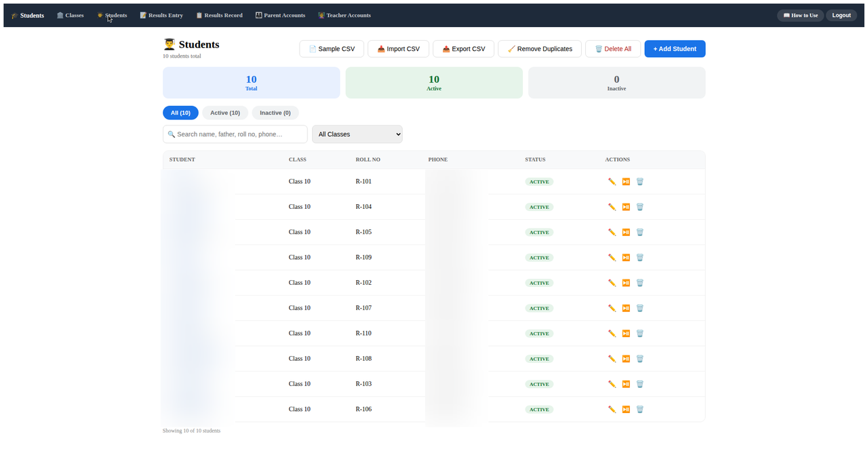Edit the student with roll R-108
868x451 pixels.
pyautogui.click(x=612, y=359)
